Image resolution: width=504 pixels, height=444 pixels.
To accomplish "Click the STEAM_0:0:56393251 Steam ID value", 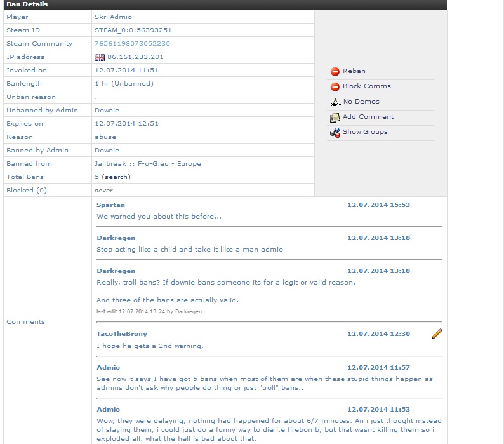I will (133, 30).
